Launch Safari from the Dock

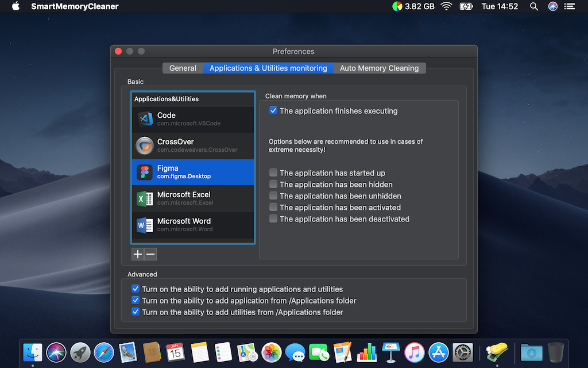tap(104, 352)
